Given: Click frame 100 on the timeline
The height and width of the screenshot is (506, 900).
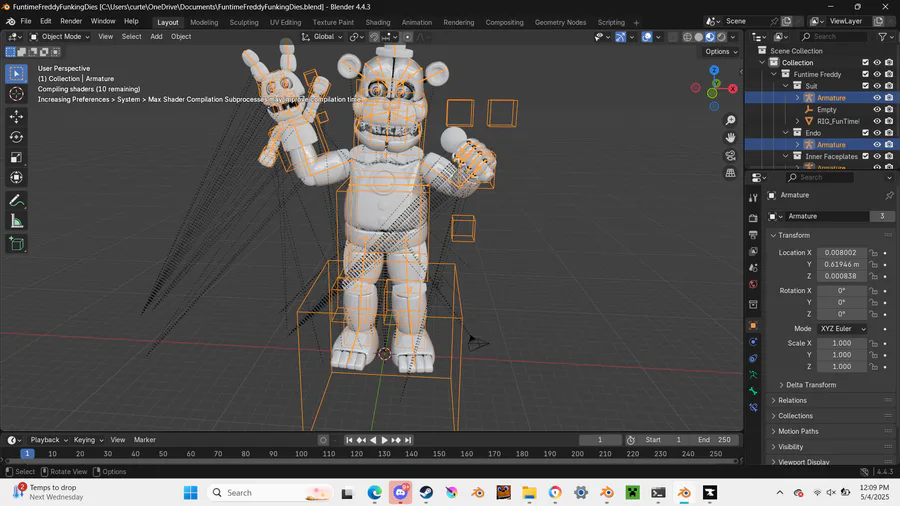Looking at the screenshot, I should (x=301, y=454).
